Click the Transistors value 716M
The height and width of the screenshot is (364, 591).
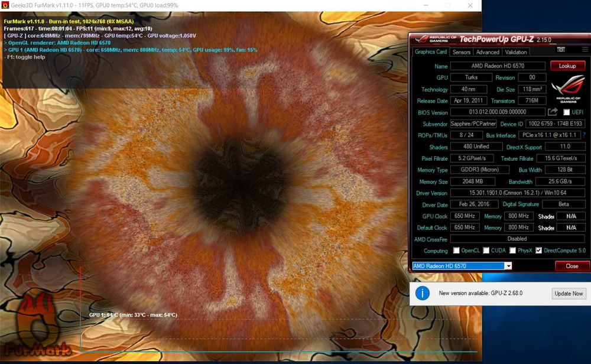[x=532, y=100]
